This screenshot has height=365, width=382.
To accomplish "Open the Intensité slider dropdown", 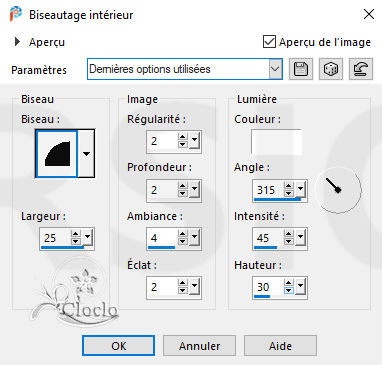I will tap(300, 237).
